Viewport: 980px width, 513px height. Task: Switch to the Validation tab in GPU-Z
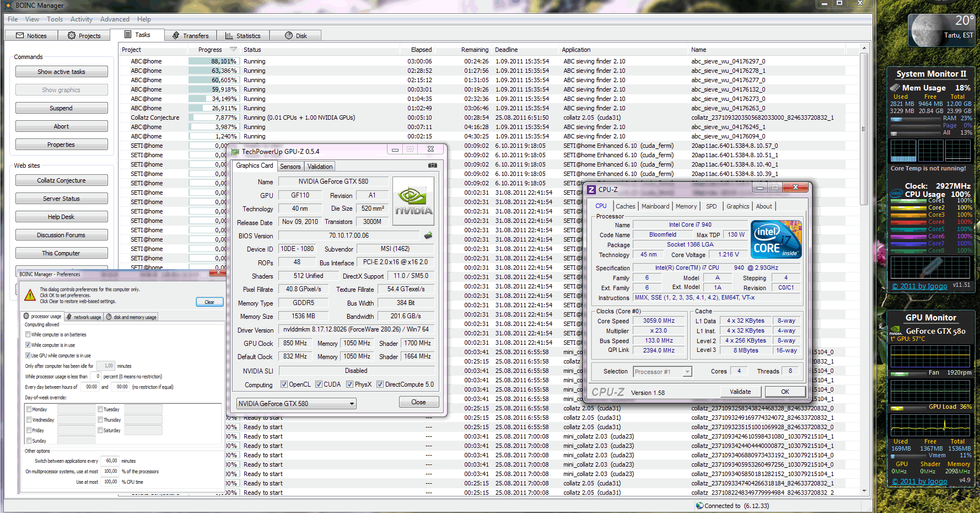click(x=320, y=167)
